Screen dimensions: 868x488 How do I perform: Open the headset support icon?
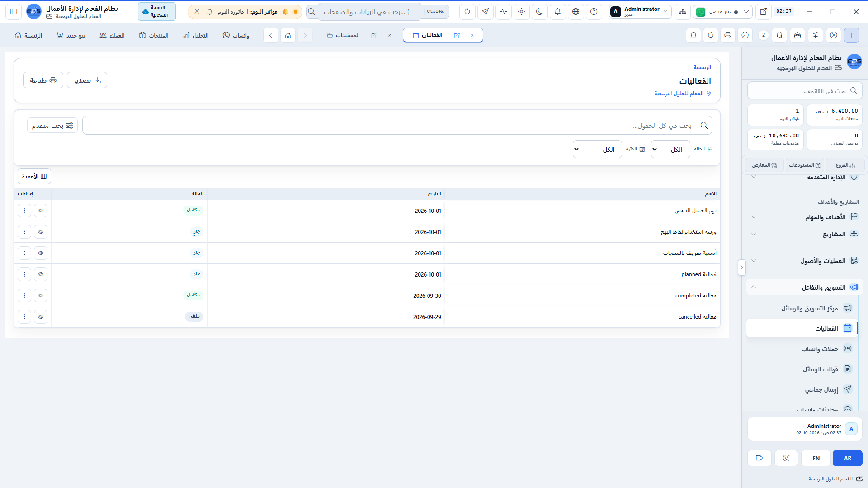tap(779, 35)
